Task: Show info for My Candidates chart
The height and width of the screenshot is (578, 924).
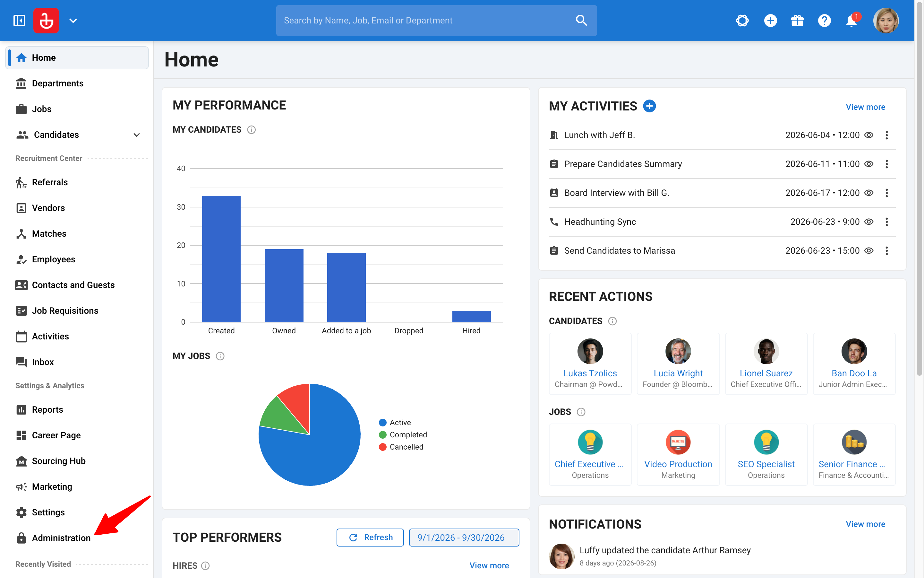Action: coord(251,130)
